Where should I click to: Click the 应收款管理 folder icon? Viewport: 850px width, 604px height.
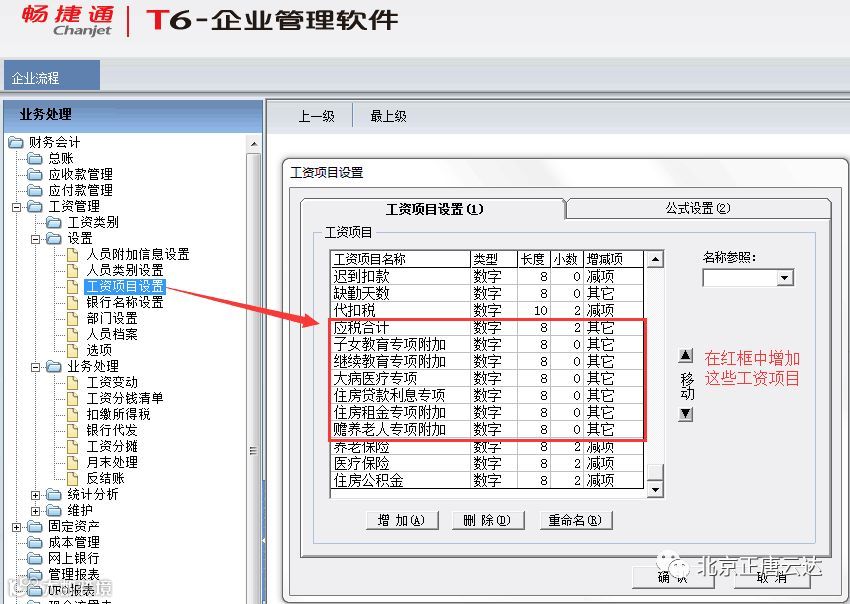[35, 175]
